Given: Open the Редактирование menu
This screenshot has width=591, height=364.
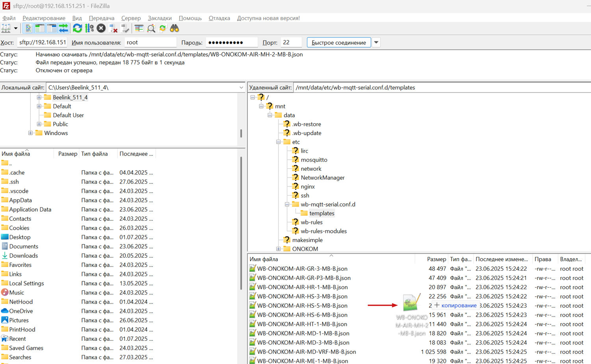Looking at the screenshot, I should coord(44,18).
